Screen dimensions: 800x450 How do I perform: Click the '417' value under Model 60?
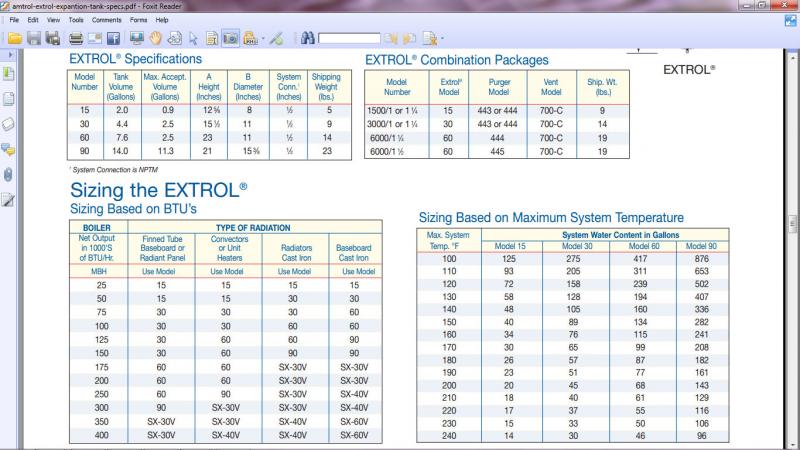click(x=640, y=259)
